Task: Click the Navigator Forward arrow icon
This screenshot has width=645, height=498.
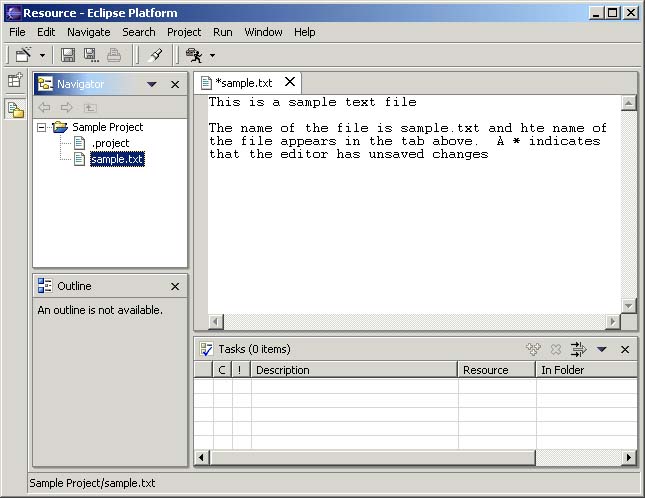Action: tap(67, 108)
